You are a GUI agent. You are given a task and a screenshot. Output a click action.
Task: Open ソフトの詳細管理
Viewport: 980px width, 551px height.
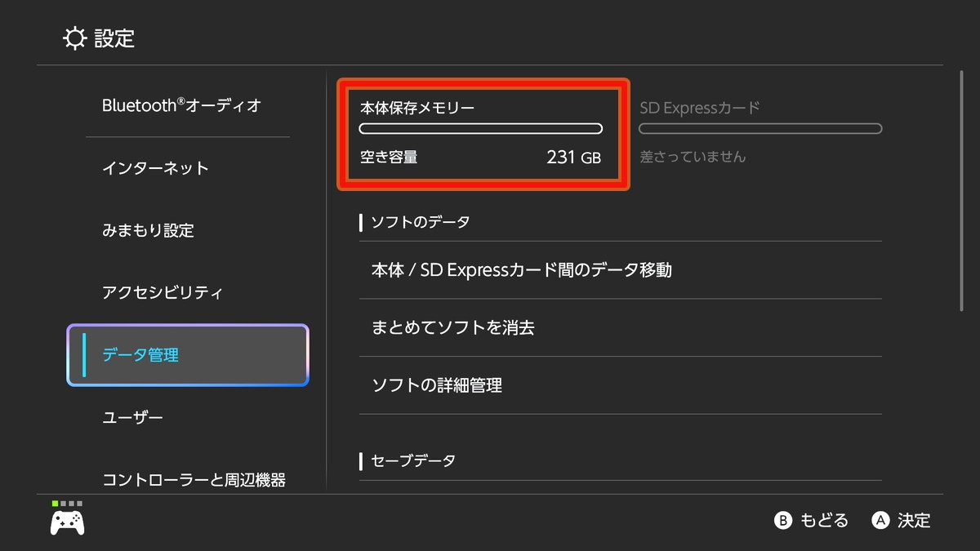point(436,385)
